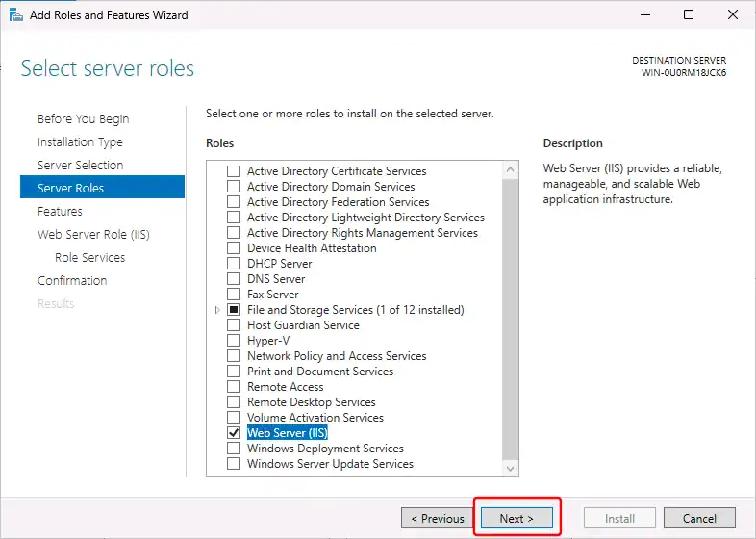This screenshot has height=539, width=756.
Task: Expand File and Storage Services tree node
Action: [x=217, y=310]
